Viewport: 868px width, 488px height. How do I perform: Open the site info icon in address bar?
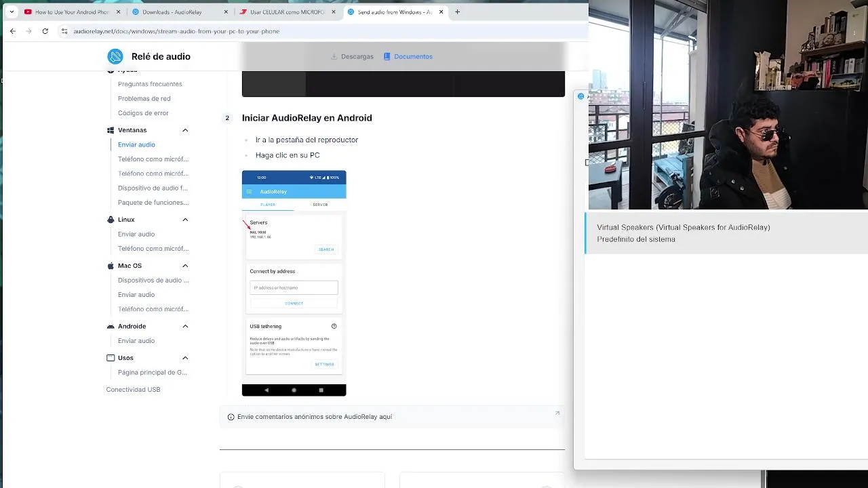point(64,31)
